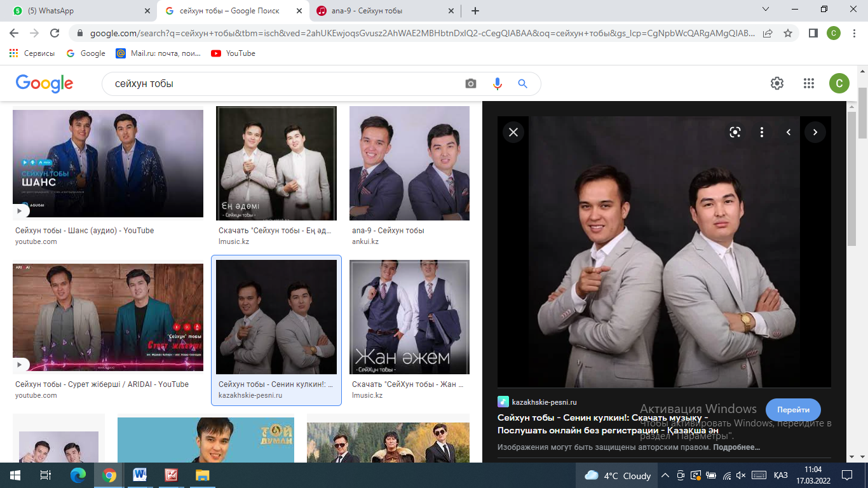
Task: Bookmark this page with star icon
Action: 788,33
